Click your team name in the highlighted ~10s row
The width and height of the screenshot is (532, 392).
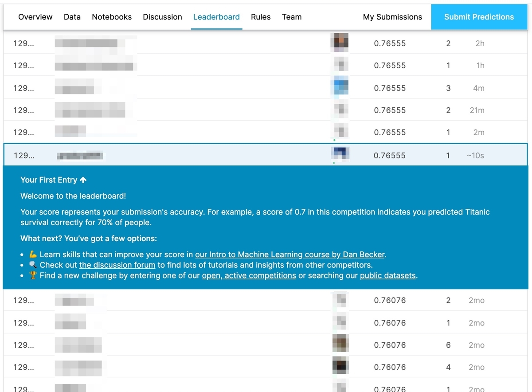(x=80, y=156)
